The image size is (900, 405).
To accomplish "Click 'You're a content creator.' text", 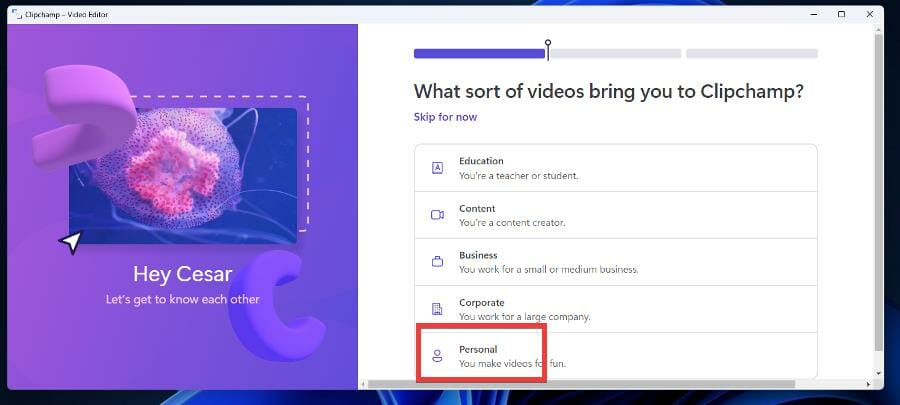I will pos(512,223).
